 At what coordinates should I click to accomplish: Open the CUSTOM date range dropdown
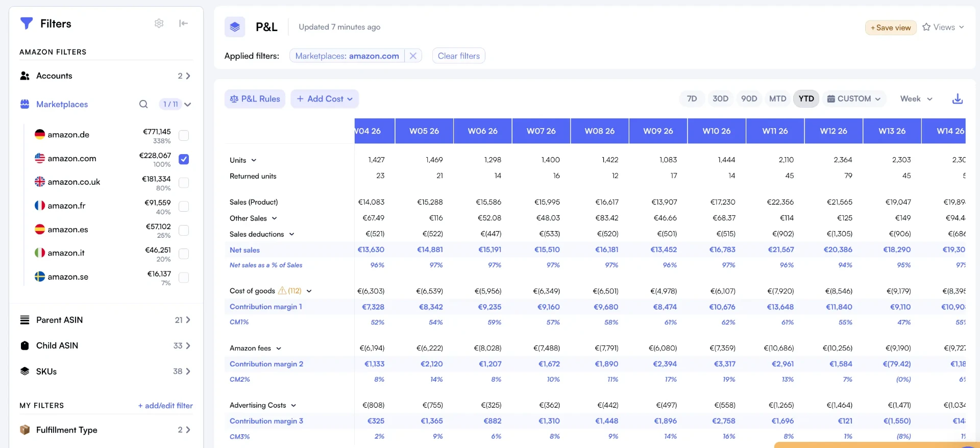click(854, 99)
